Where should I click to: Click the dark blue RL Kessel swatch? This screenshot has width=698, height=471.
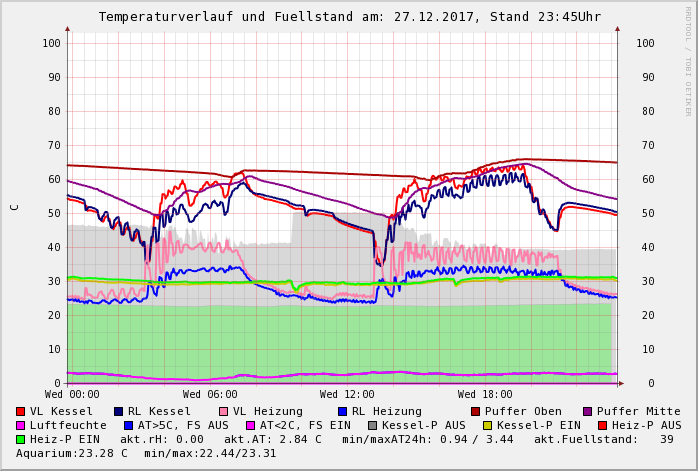[118, 411]
